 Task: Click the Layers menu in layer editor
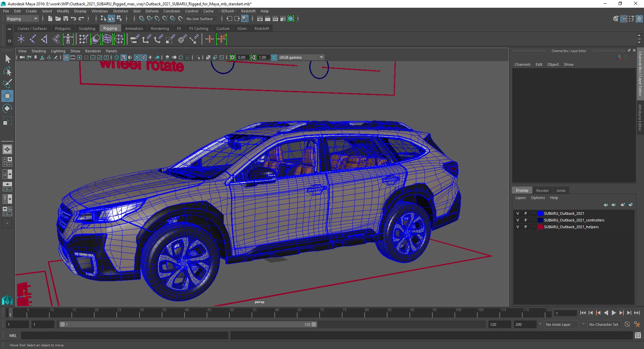pyautogui.click(x=521, y=198)
